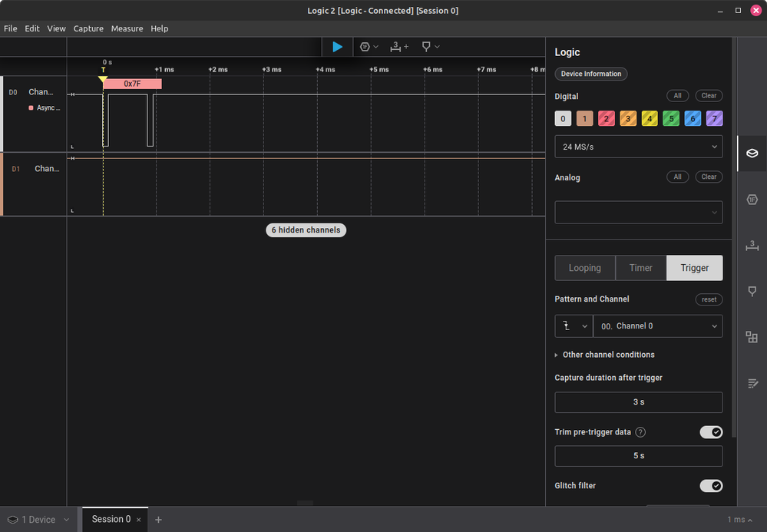
Task: Show the 6 hidden channels
Action: click(x=306, y=230)
